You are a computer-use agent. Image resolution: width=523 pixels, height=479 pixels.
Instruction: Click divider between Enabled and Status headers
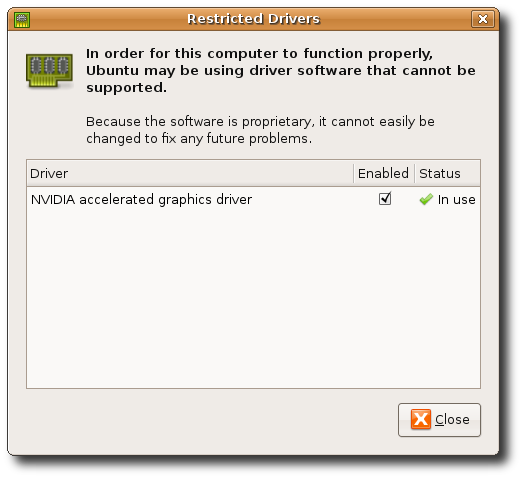click(415, 173)
